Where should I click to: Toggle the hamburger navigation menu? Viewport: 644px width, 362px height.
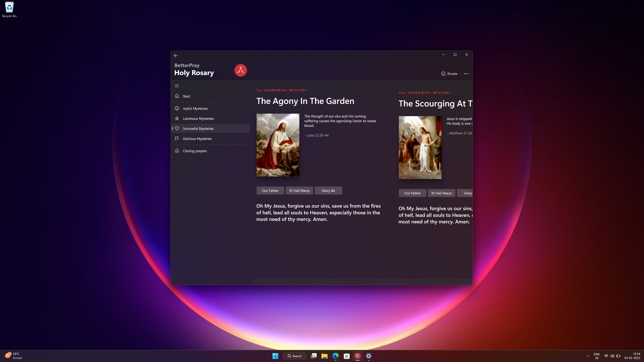click(177, 86)
